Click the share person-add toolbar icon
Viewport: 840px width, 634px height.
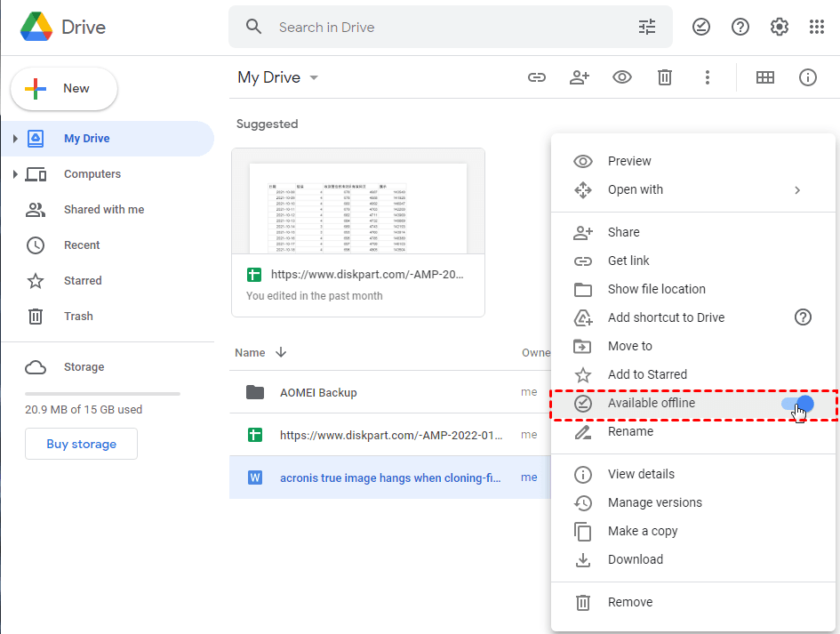point(580,77)
